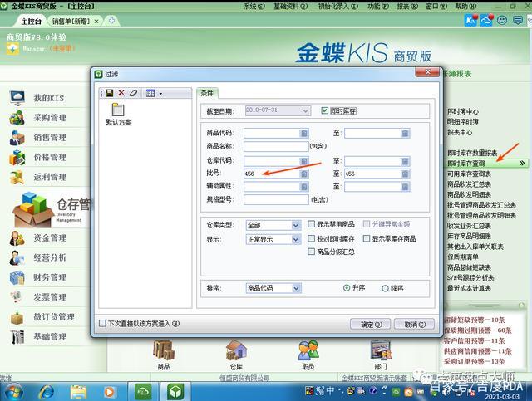Open lookup button for 批号 from field
The image size is (532, 401).
point(304,174)
